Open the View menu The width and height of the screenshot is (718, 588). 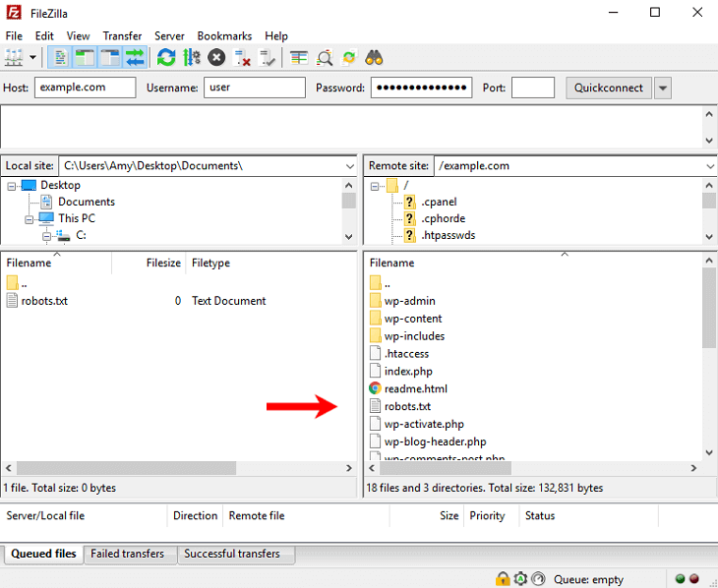click(x=78, y=35)
